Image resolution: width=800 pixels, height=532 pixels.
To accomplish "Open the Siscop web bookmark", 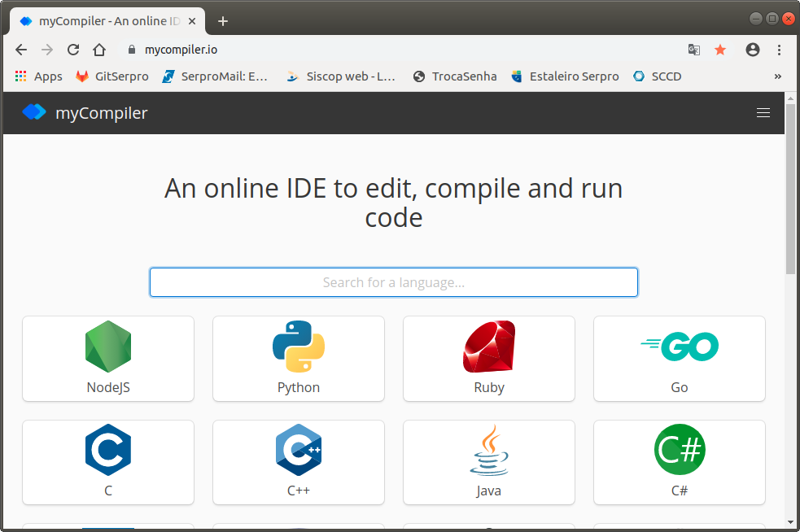I will (x=341, y=76).
